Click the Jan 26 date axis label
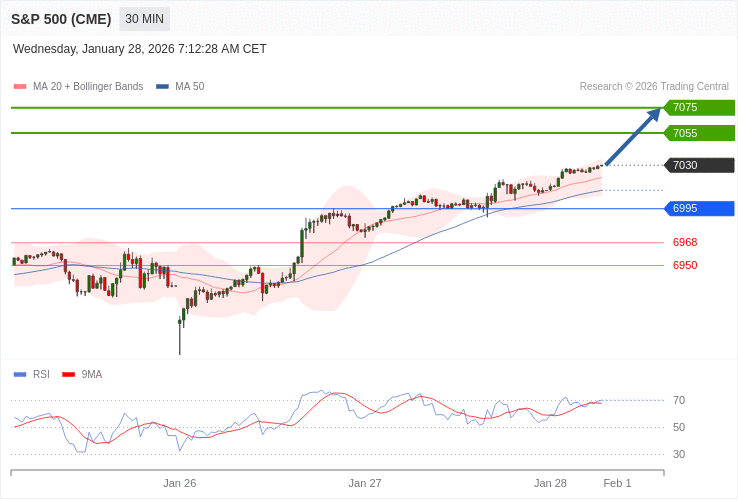 click(x=180, y=483)
